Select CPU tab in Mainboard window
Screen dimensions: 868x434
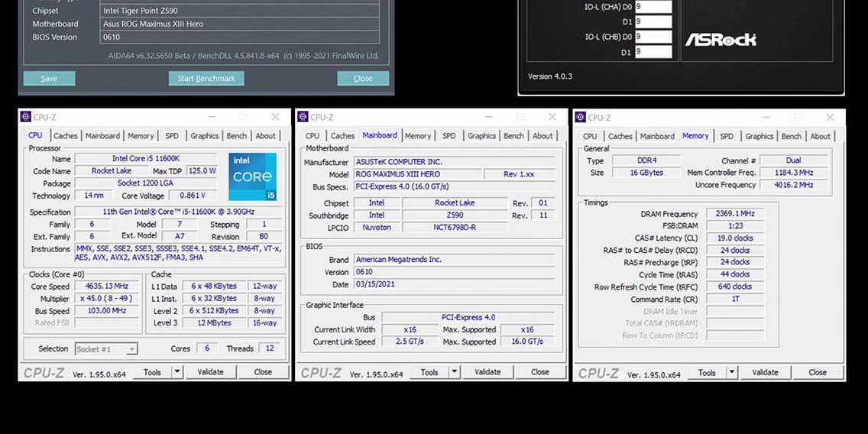coord(313,136)
